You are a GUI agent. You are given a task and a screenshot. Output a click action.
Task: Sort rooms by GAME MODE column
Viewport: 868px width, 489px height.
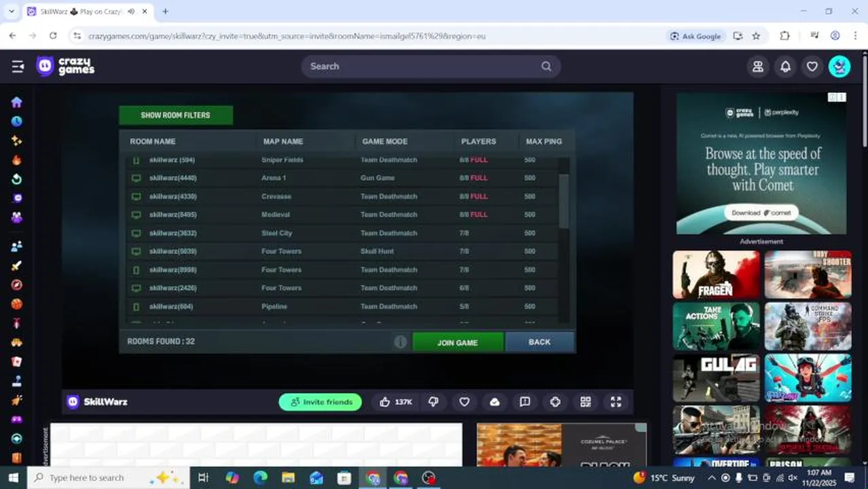click(384, 141)
